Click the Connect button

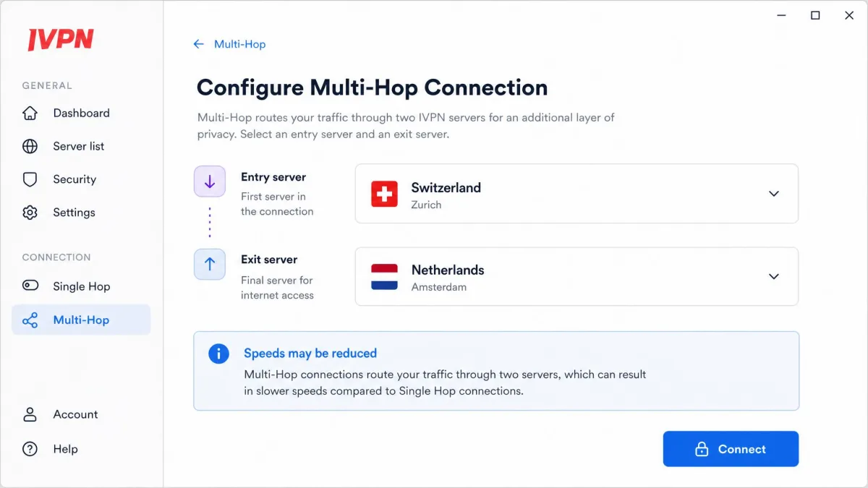click(731, 449)
